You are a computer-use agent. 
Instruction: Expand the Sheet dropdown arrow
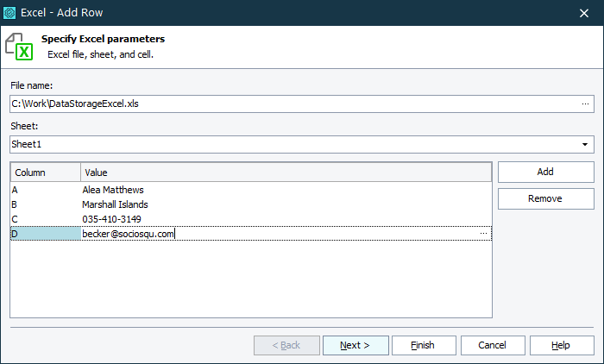pyautogui.click(x=586, y=144)
